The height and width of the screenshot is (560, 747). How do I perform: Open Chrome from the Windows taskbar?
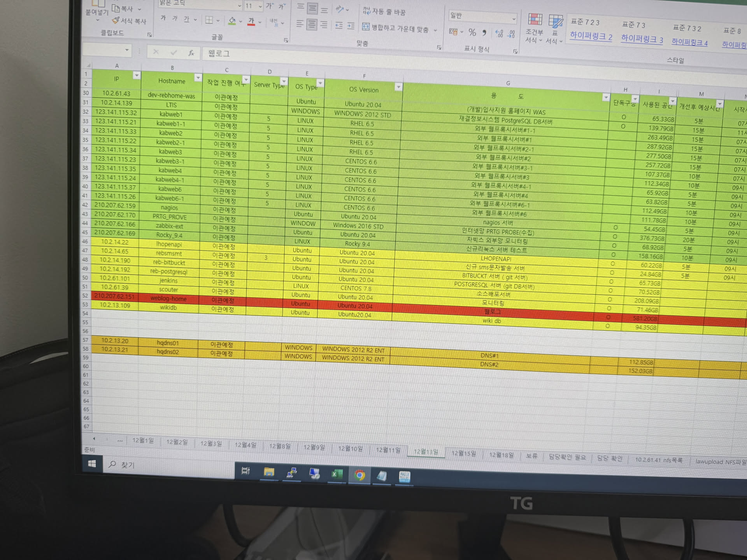coord(359,475)
